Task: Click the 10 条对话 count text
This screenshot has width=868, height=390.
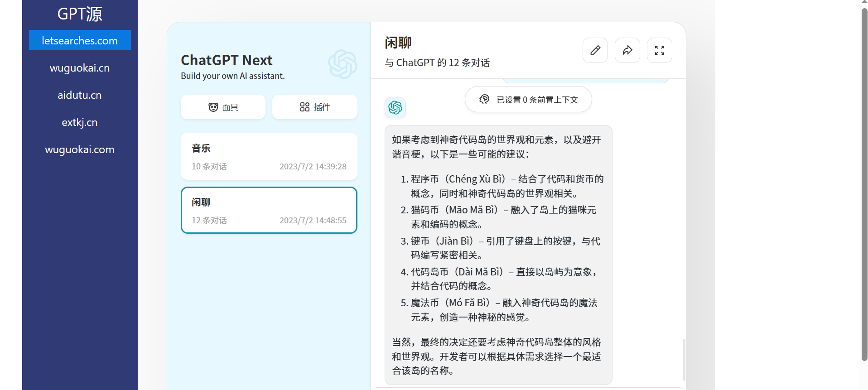Action: (x=209, y=166)
